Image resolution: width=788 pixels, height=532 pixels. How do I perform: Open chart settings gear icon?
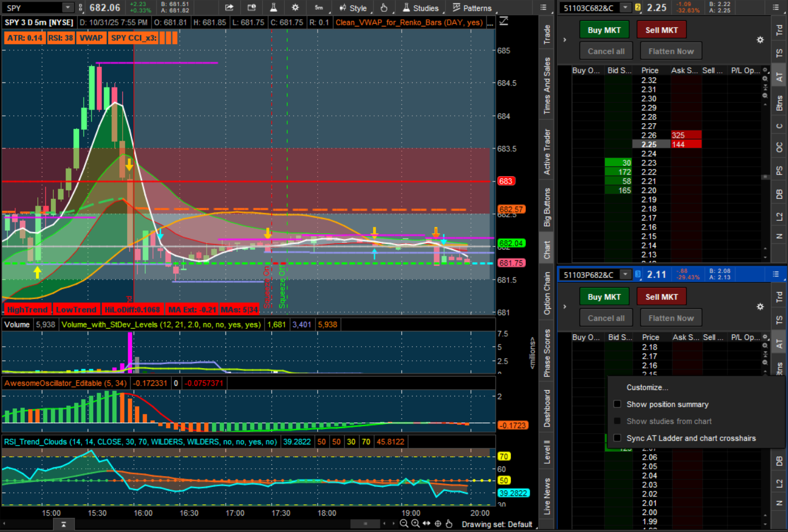295,7
